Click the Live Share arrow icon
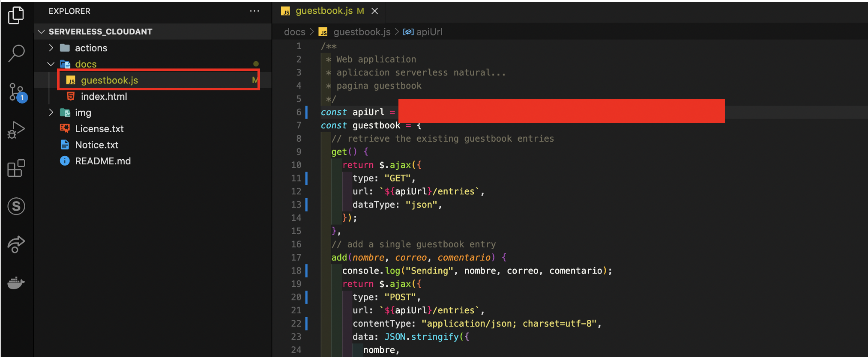 (16, 244)
